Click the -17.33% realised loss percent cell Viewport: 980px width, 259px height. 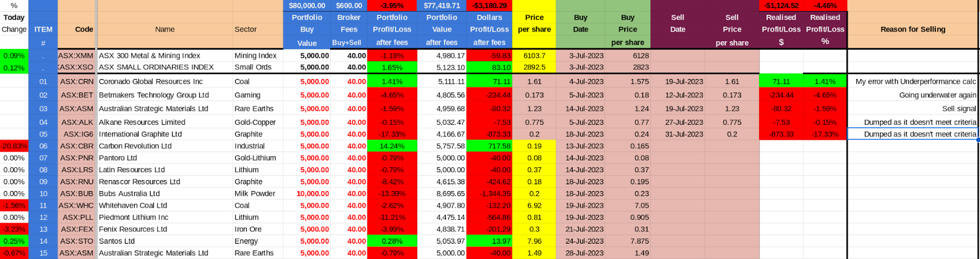click(825, 134)
